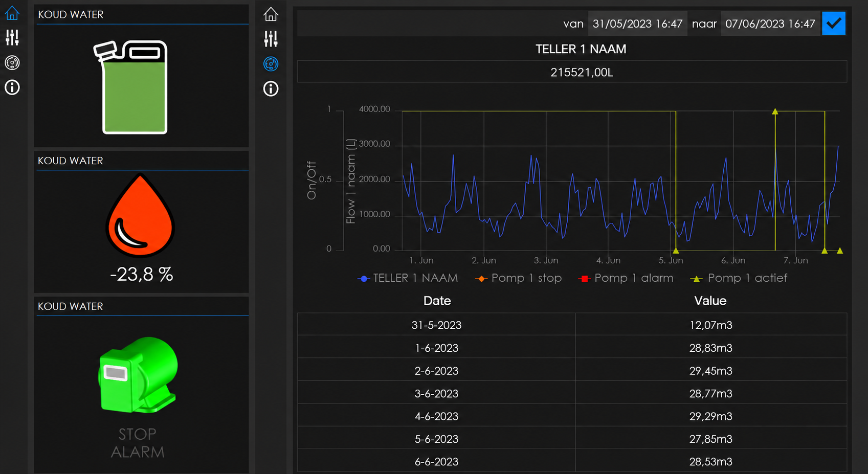Click the KOUD WATER tank panel header
868x474 pixels.
coord(71,15)
